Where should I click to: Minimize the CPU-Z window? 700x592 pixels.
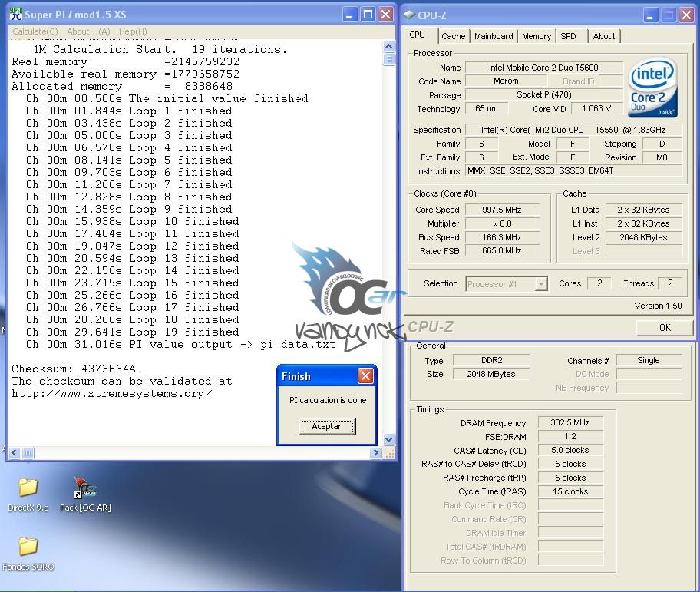pyautogui.click(x=650, y=15)
